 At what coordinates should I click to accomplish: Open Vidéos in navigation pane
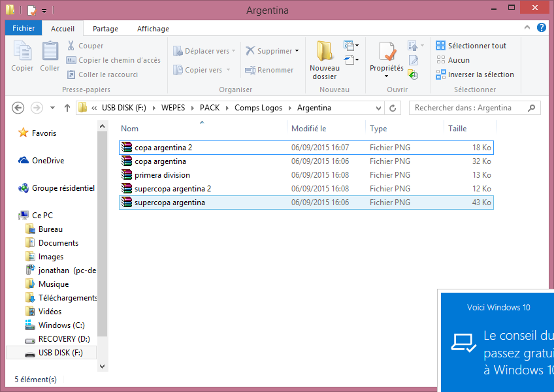point(44,312)
